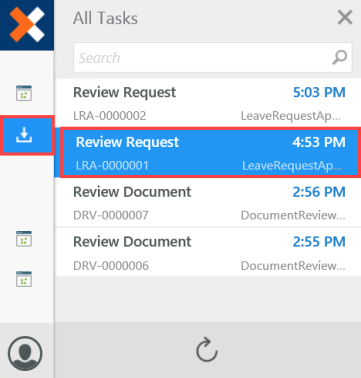This screenshot has width=361, height=378.
Task: Open the Review Document task at 2:55 PM
Action: (x=208, y=252)
